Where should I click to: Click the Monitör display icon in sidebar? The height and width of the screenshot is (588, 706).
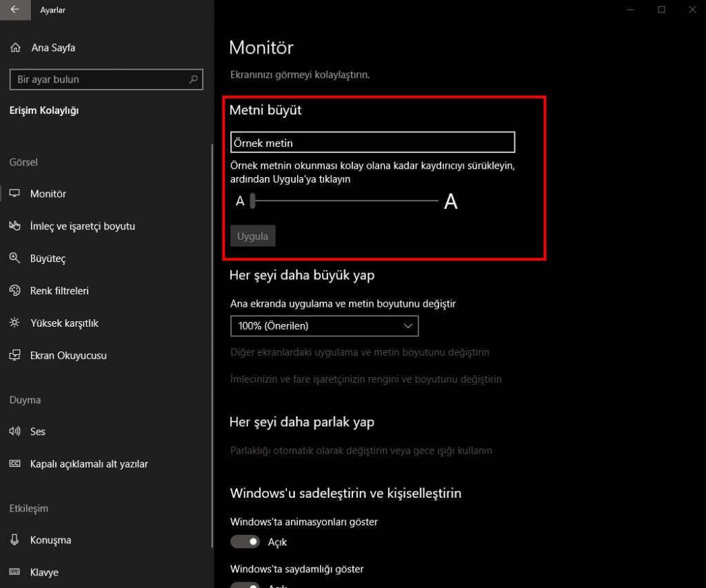15,194
